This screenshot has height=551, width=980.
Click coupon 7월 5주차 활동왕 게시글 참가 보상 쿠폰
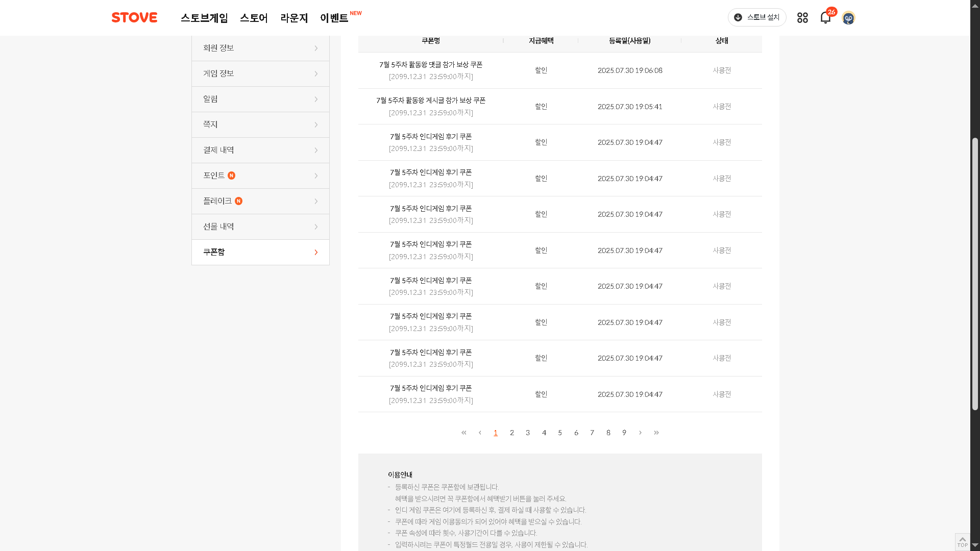click(x=431, y=101)
